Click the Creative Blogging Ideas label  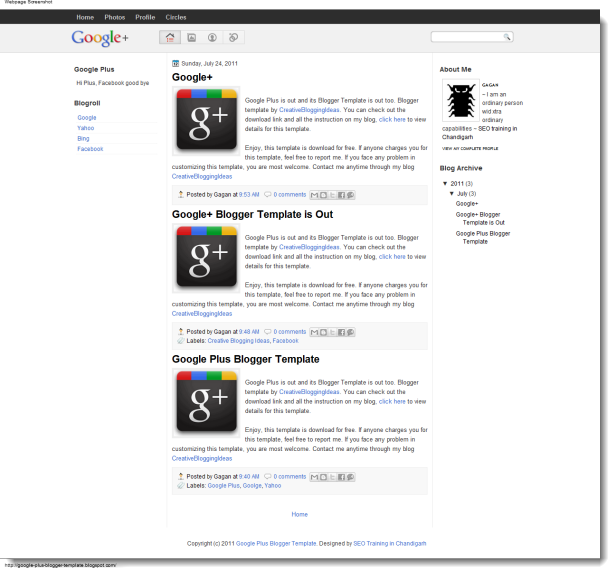(x=238, y=341)
